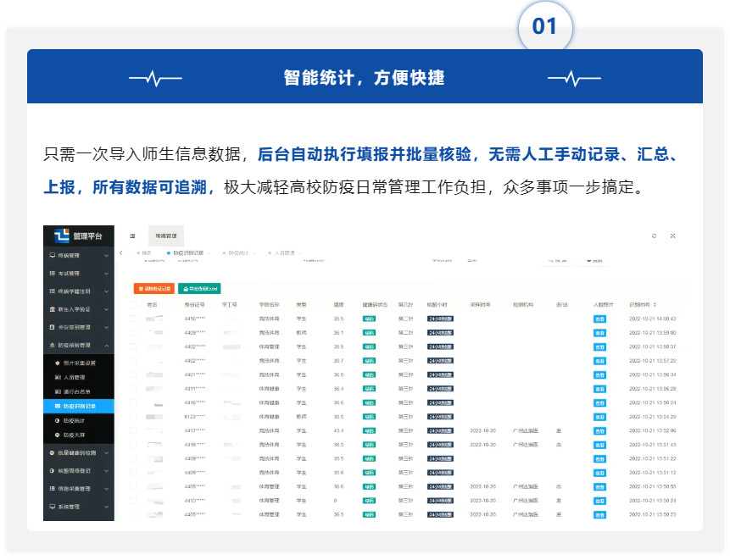Click the green export Excel button
This screenshot has width=730, height=560.
pyautogui.click(x=199, y=288)
